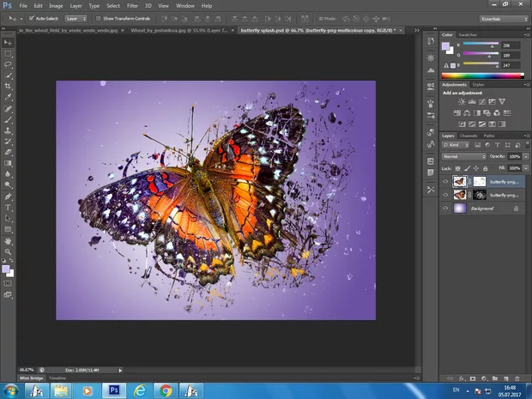This screenshot has width=532, height=399.
Task: Pick the Rectangular Marquee tool
Action: 8,53
